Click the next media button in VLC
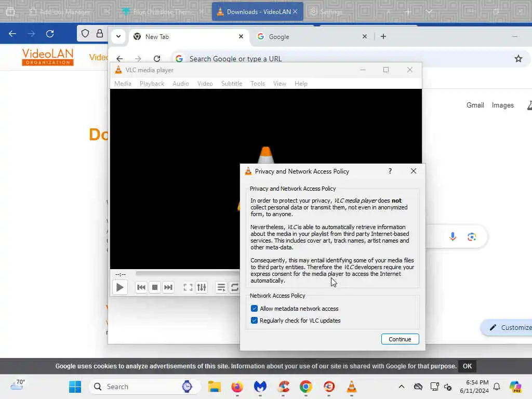 tap(168, 287)
